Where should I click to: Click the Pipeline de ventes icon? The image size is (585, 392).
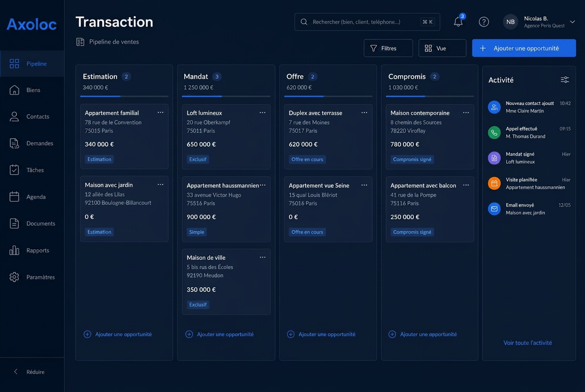(x=80, y=42)
